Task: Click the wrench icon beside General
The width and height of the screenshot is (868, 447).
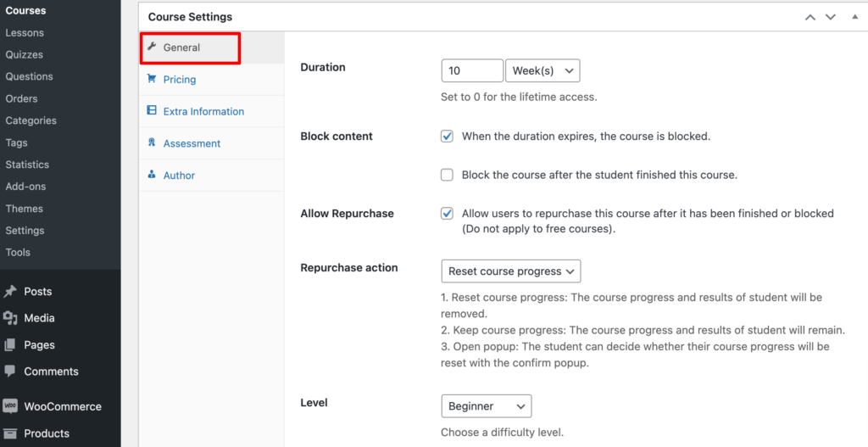Action: [152, 47]
